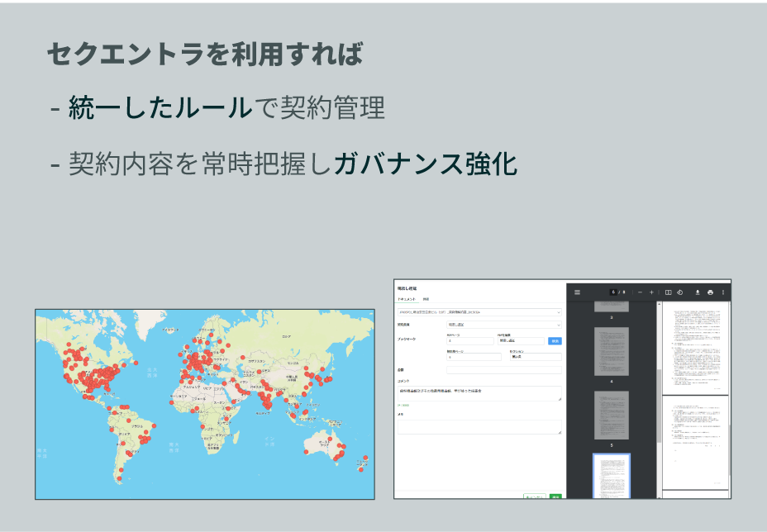Switch to the ドキュメント tab

[x=407, y=299]
